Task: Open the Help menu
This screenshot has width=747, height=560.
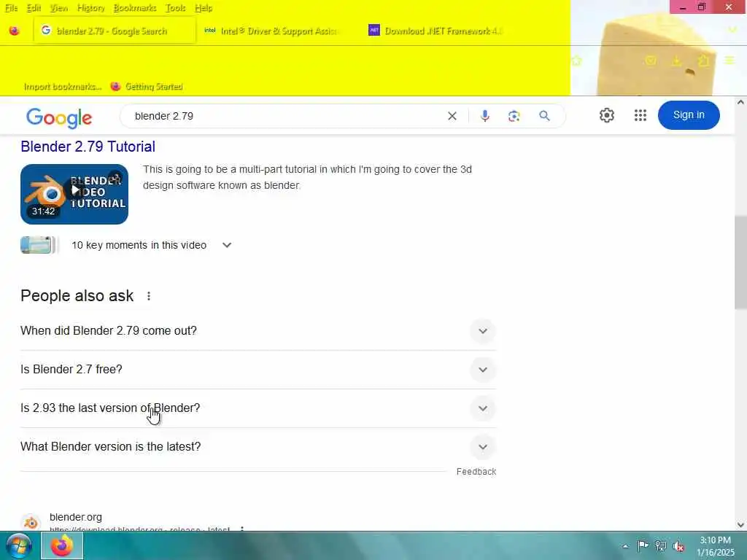Action: click(204, 8)
